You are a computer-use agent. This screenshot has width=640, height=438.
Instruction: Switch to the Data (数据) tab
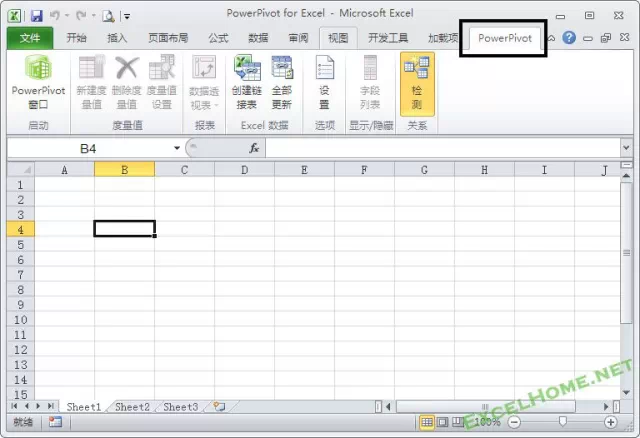tap(258, 38)
